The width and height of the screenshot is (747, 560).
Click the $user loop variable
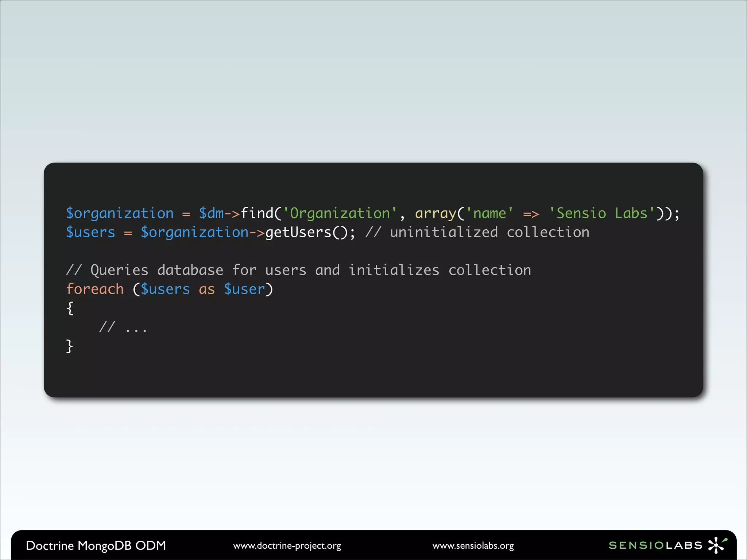pyautogui.click(x=244, y=289)
